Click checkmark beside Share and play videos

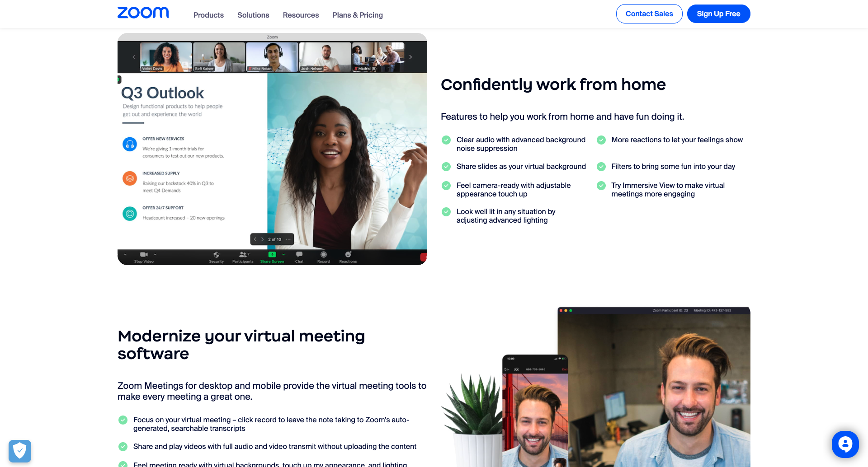(x=123, y=447)
